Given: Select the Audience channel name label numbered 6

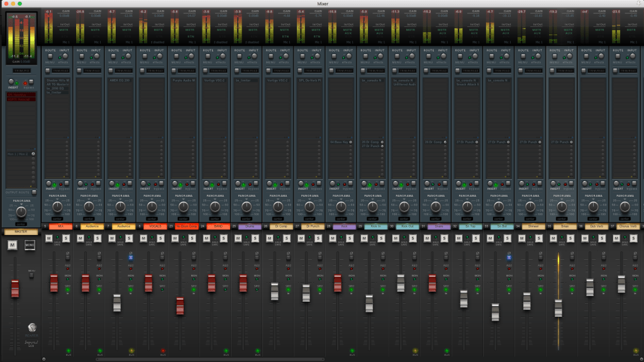Looking at the screenshot, I should (92, 226).
